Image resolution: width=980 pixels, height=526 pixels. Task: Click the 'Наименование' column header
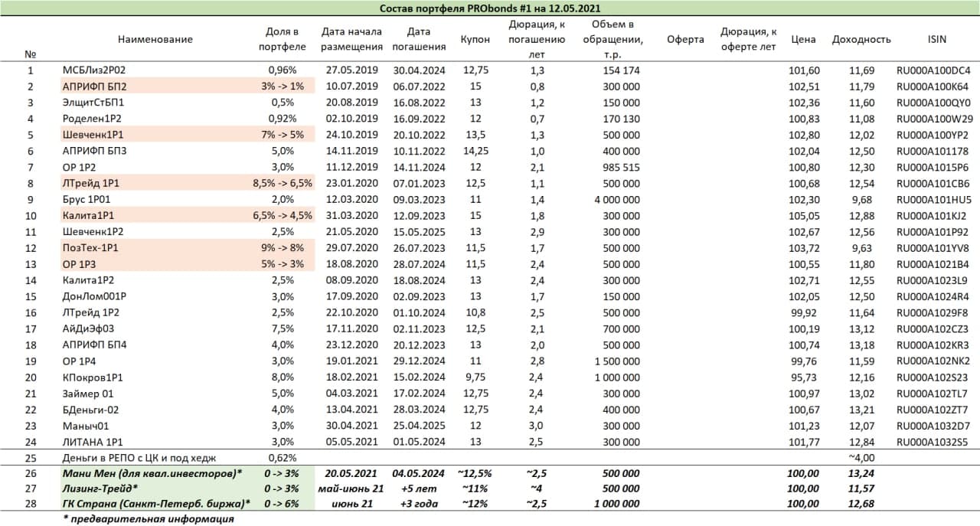(x=155, y=39)
